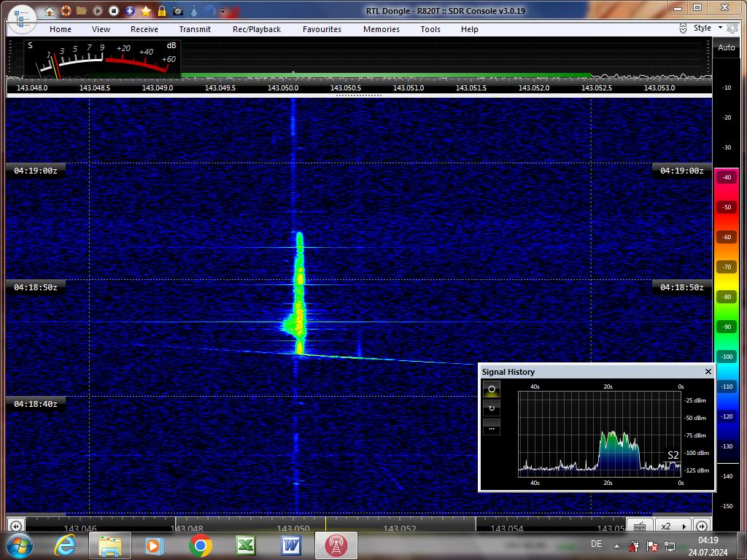Switch to the Receive ribbon tab

(144, 29)
